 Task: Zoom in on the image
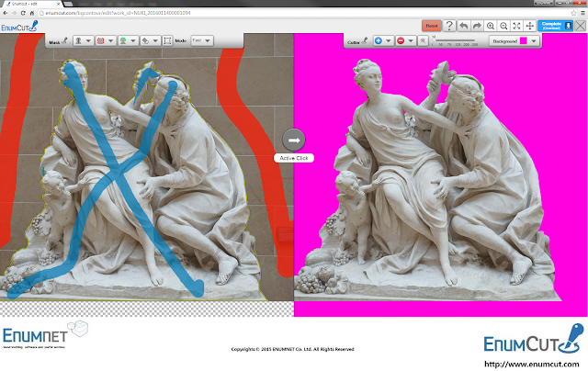tap(490, 26)
